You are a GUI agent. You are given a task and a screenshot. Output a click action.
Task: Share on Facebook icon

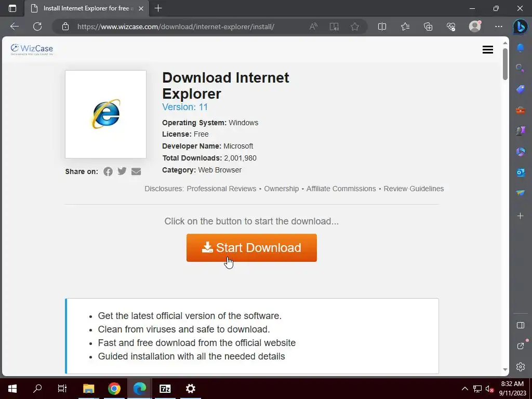(x=108, y=171)
